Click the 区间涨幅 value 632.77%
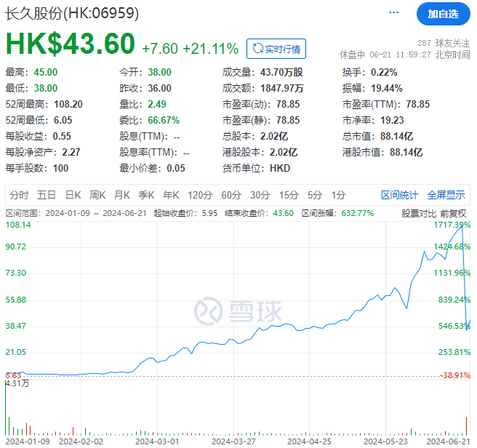 pyautogui.click(x=358, y=213)
